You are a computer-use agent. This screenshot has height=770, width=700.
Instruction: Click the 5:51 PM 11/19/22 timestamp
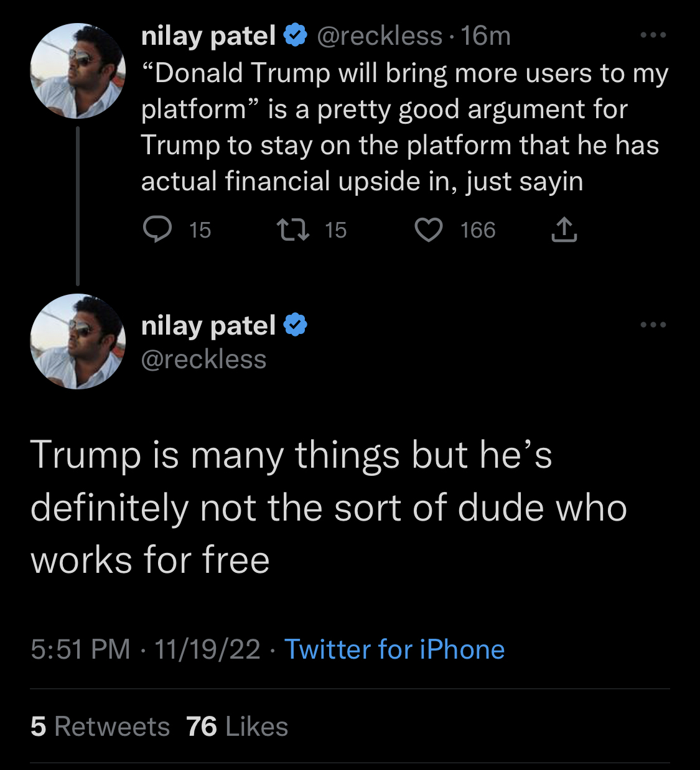[145, 649]
